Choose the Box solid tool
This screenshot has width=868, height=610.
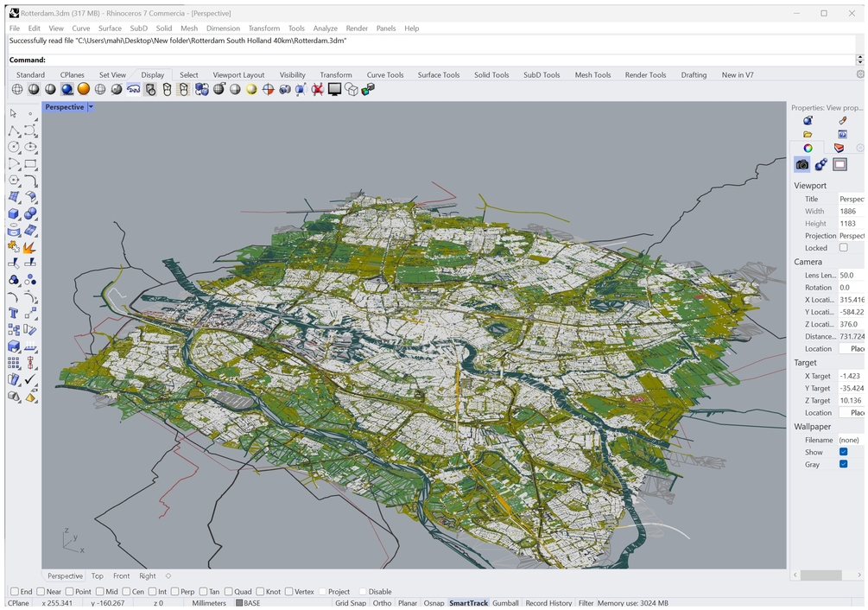14,213
